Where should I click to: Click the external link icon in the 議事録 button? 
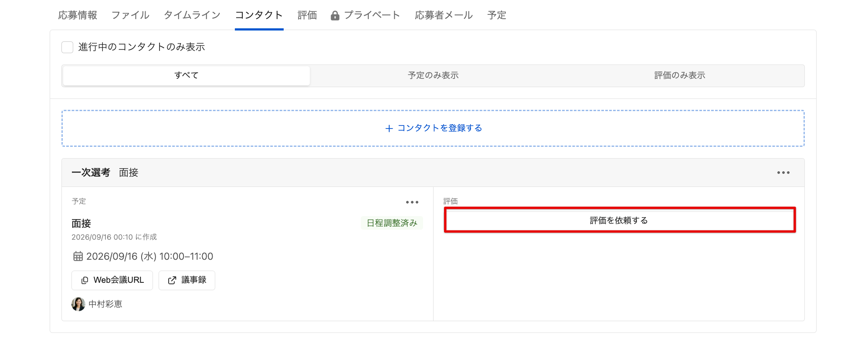point(172,280)
